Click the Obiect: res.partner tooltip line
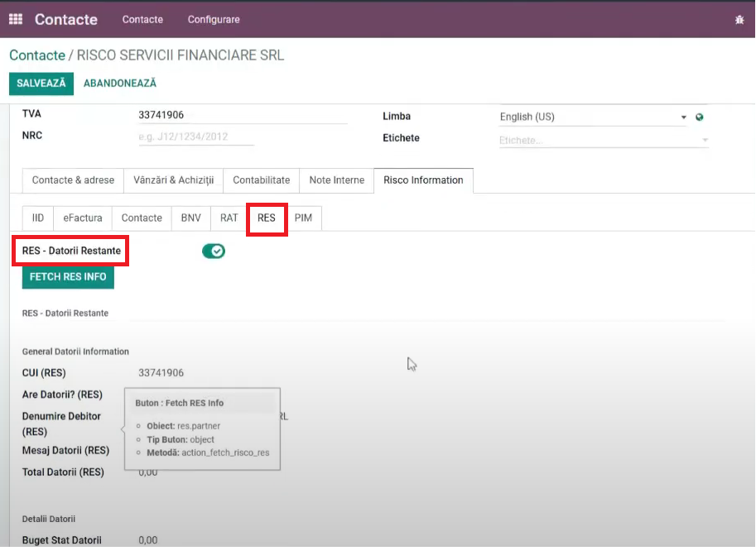756x551 pixels. [x=184, y=426]
